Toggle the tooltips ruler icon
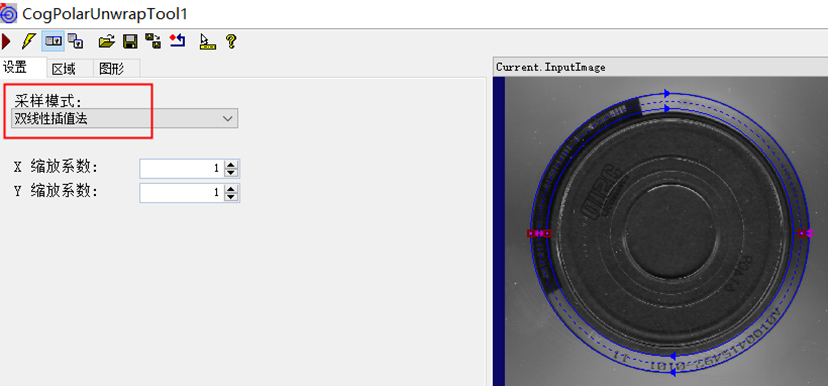The width and height of the screenshot is (828, 386). (208, 42)
